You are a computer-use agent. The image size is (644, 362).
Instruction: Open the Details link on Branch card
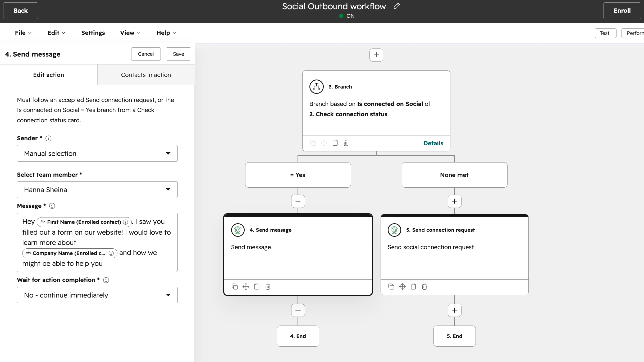[x=433, y=143]
